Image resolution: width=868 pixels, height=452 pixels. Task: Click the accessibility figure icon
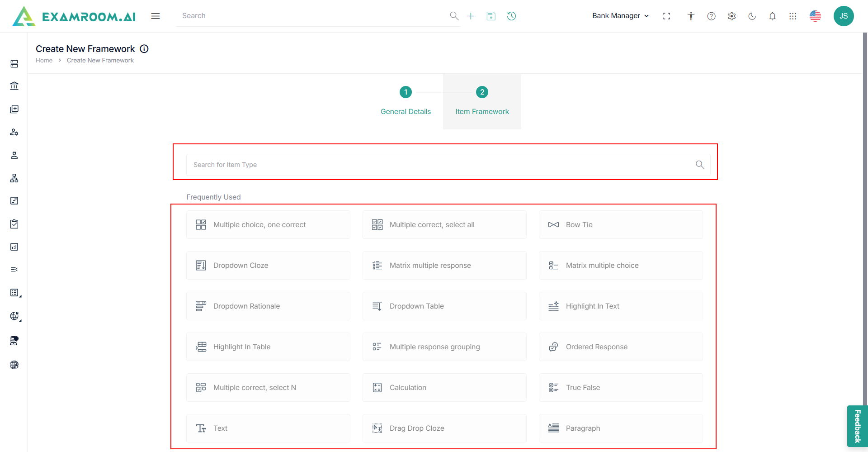tap(691, 16)
